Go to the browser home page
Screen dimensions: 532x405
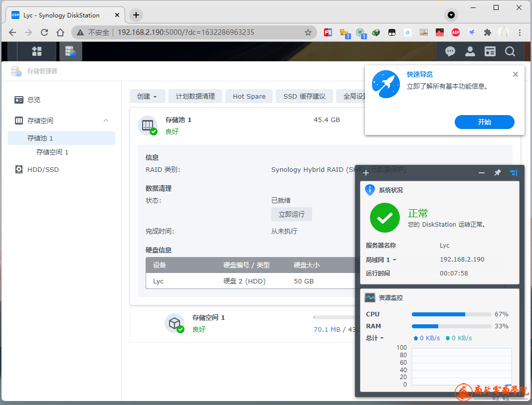pos(60,32)
